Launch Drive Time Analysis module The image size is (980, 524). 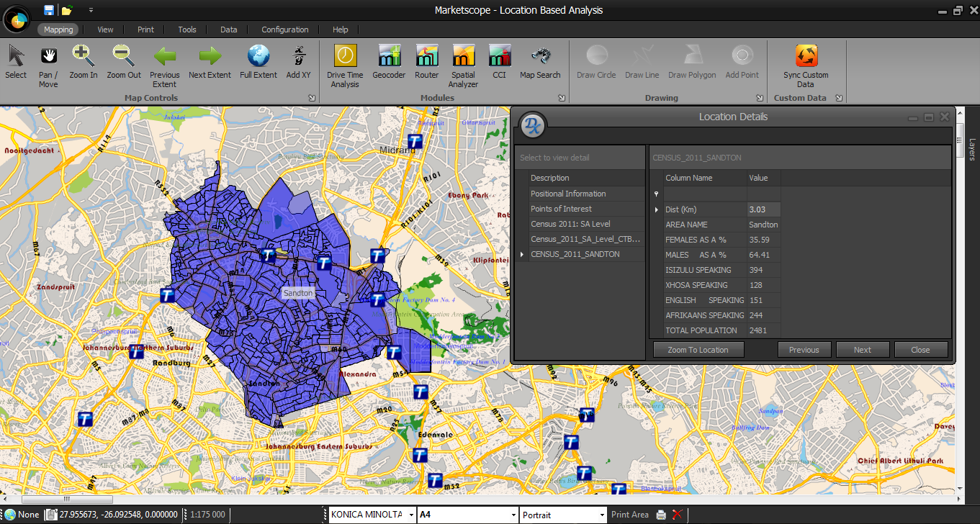click(345, 65)
